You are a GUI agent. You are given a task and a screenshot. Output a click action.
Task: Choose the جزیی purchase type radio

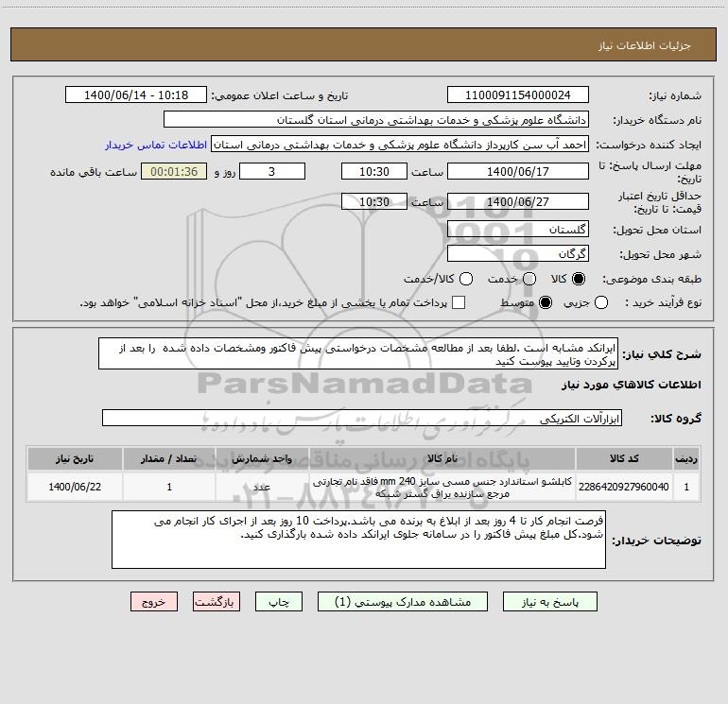(x=601, y=302)
